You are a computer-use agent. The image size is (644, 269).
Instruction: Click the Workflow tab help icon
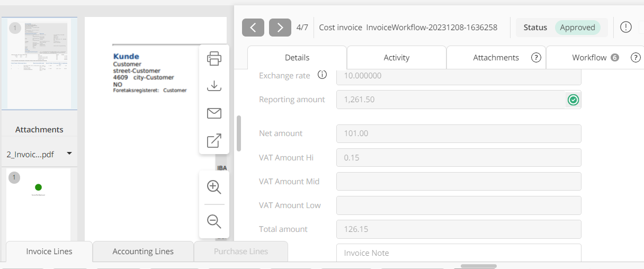636,58
